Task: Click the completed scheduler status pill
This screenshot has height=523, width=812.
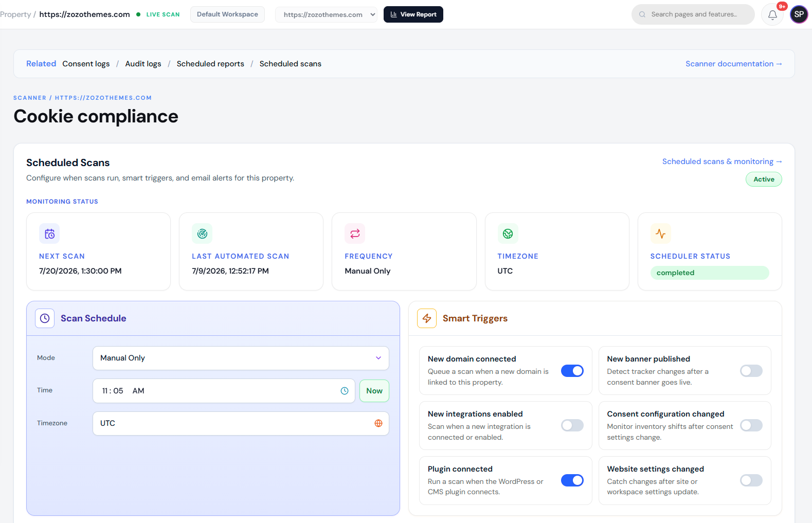Action: pyautogui.click(x=710, y=273)
